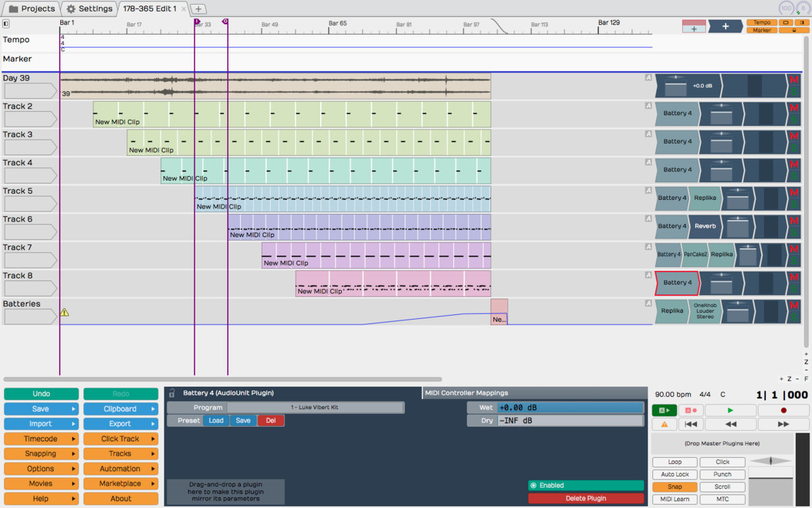Open the Program preset selector for Battery 4
Viewport: 812px width, 508px height.
pos(315,407)
